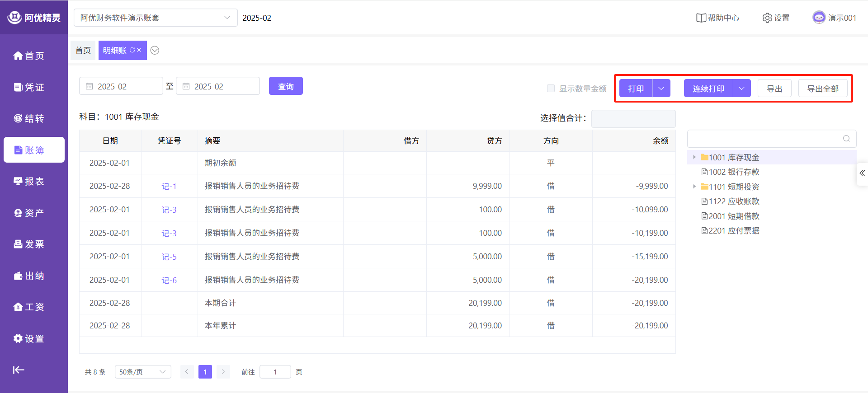Open the 凭证 voucher section icon
This screenshot has width=868, height=393.
point(18,87)
